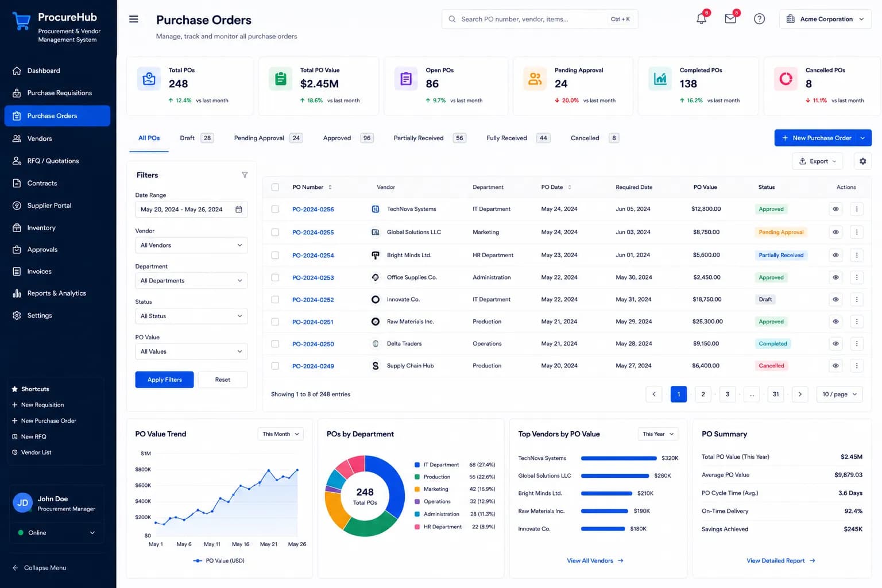The height and width of the screenshot is (588, 882).
Task: View details eye icon for PO-2024-0255
Action: pos(835,232)
